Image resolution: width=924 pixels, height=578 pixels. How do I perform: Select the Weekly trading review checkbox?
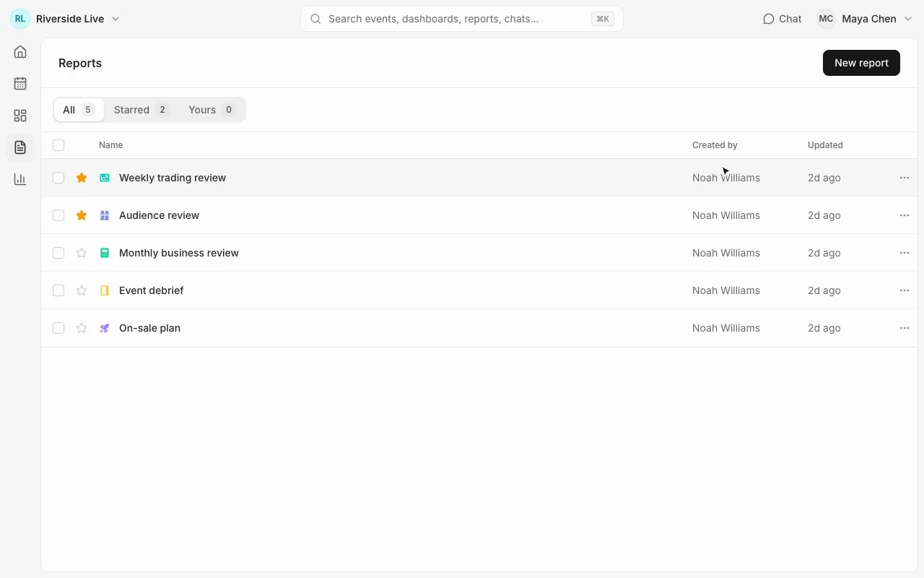coord(58,178)
